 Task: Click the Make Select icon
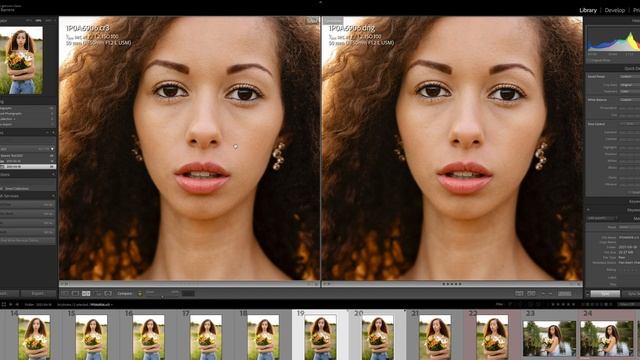[531, 293]
